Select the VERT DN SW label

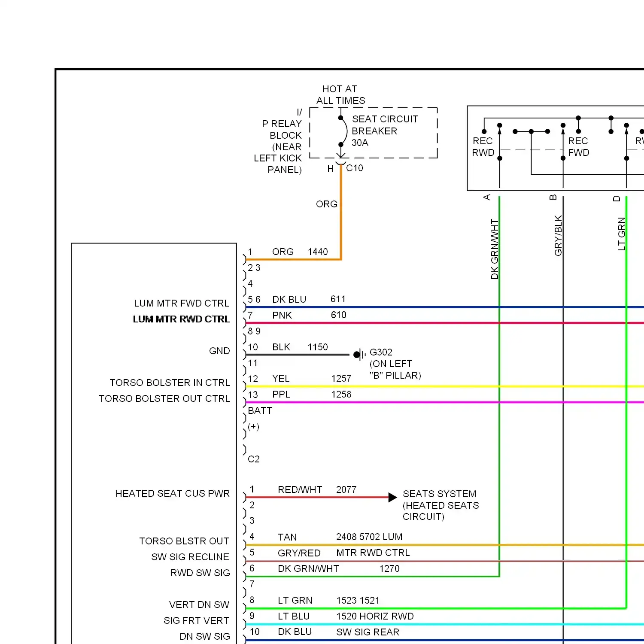click(199, 605)
